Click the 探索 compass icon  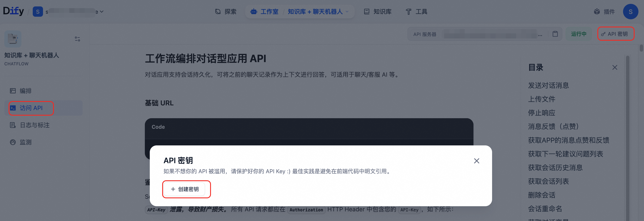click(218, 12)
